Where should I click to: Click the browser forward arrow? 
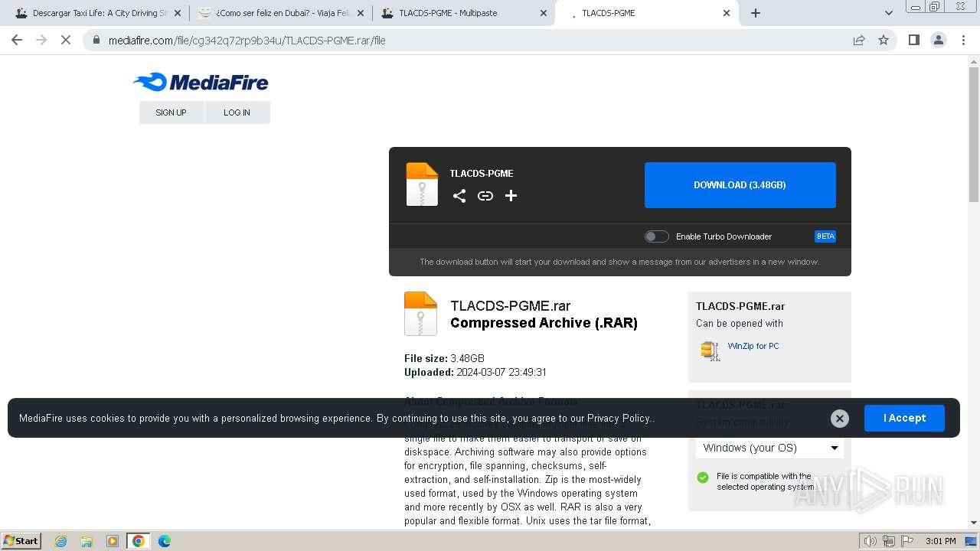[41, 40]
